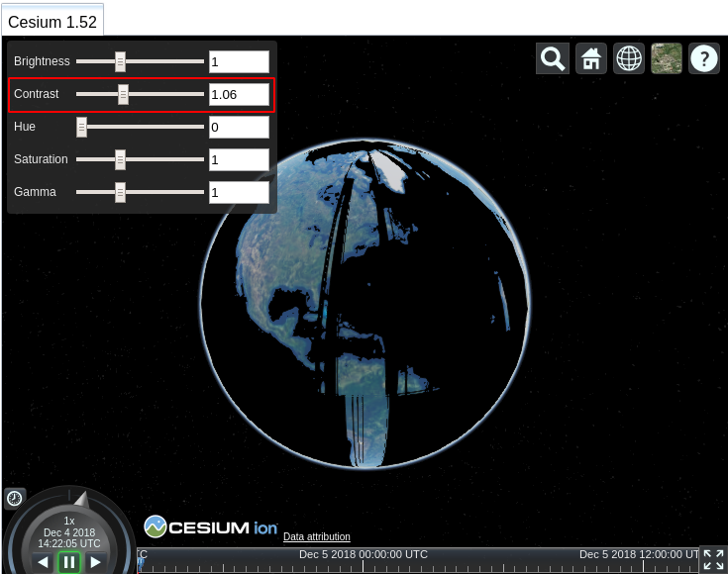Viewport: 728px width, 574px height.
Task: Select the Cesium 1.52 tab
Action: click(52, 22)
